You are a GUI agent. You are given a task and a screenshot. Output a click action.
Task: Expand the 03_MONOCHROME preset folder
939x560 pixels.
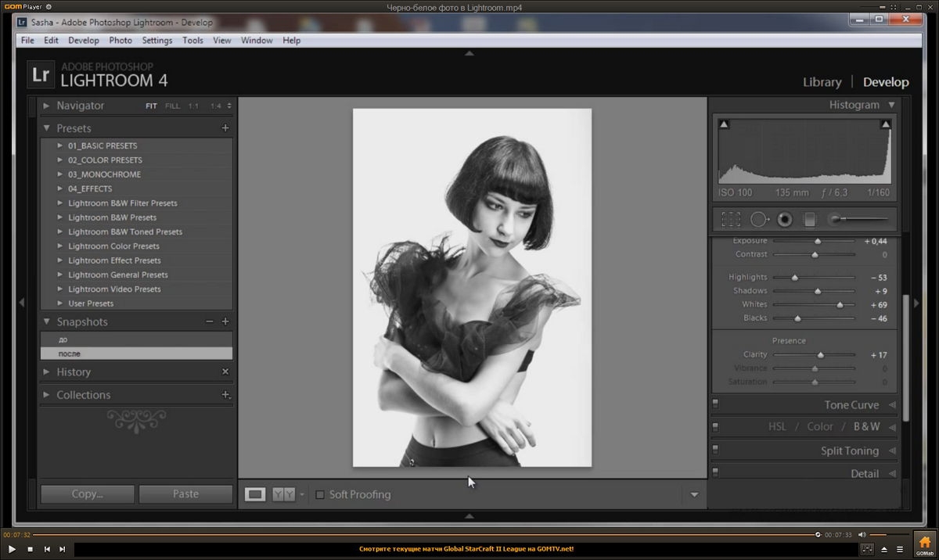coord(60,174)
